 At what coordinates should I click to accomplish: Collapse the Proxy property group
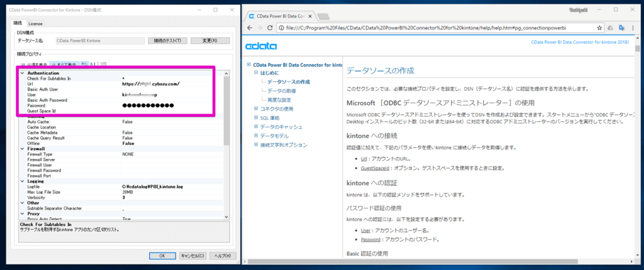[22, 213]
